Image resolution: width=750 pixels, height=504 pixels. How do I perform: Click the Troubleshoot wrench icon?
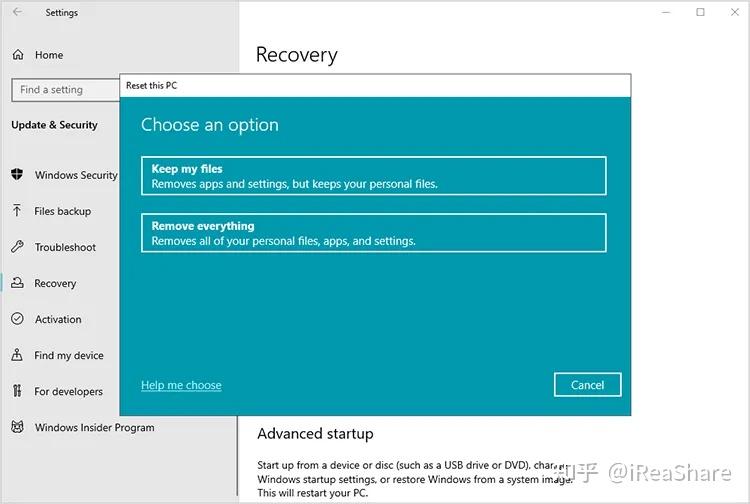(x=17, y=247)
